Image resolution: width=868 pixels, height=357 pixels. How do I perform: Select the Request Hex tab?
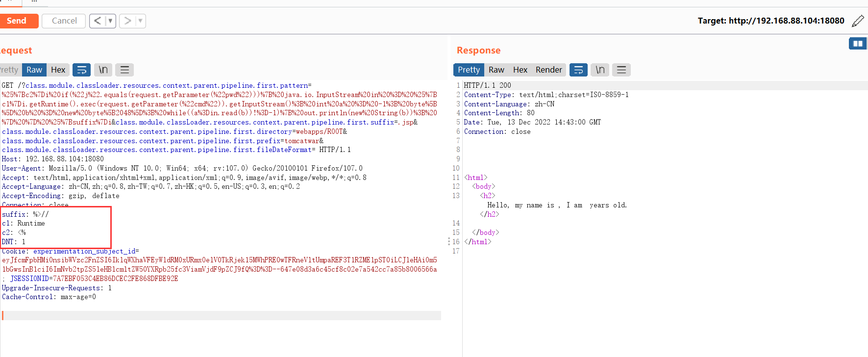[58, 70]
